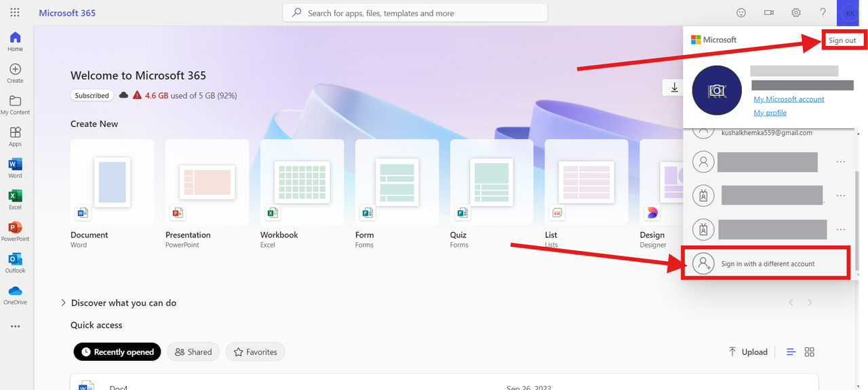Viewport: 868px width, 390px height.
Task: Open My profile link
Action: 770,113
